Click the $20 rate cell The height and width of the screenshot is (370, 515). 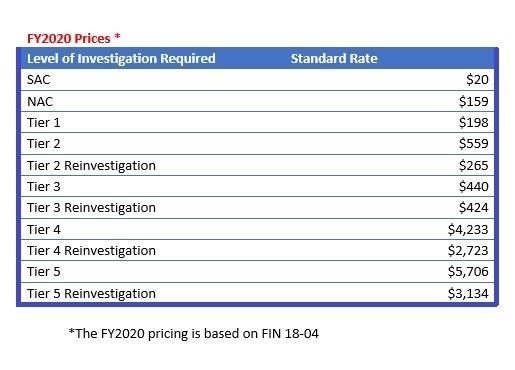477,80
